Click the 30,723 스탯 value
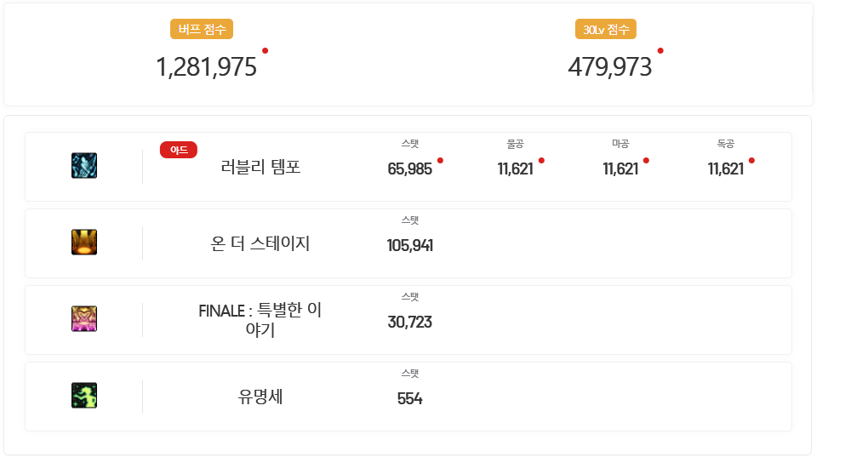 [409, 322]
